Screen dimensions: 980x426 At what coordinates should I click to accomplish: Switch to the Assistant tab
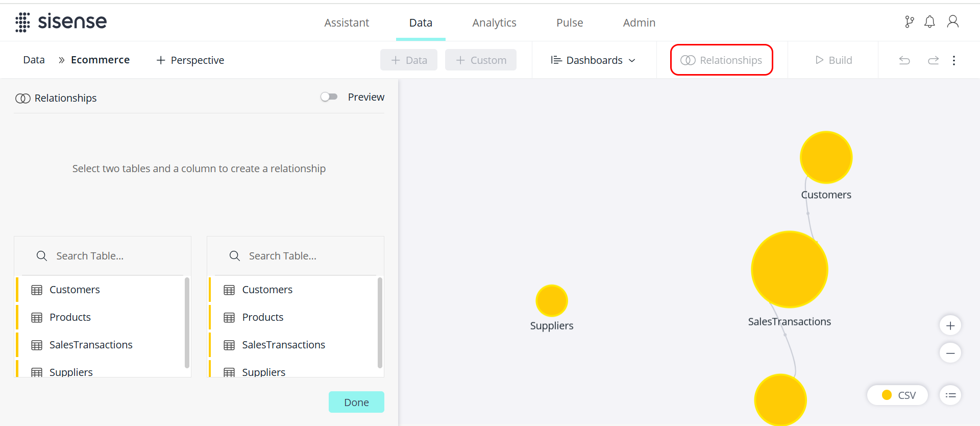tap(347, 22)
